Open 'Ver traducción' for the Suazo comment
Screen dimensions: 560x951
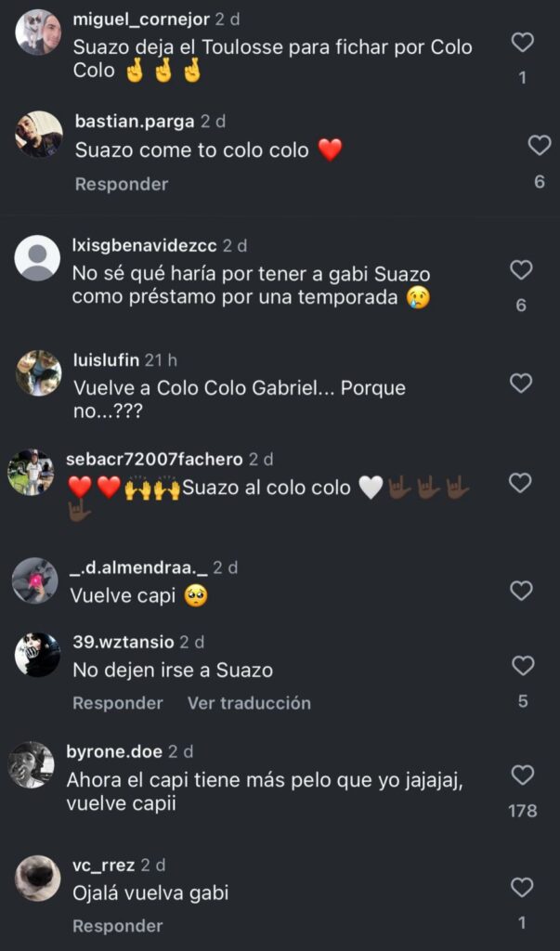click(x=249, y=703)
